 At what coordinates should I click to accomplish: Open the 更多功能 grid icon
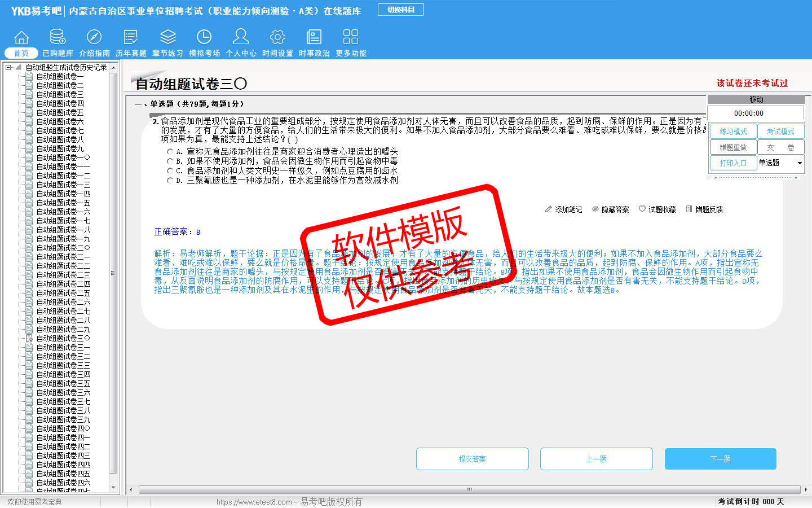coord(351,38)
